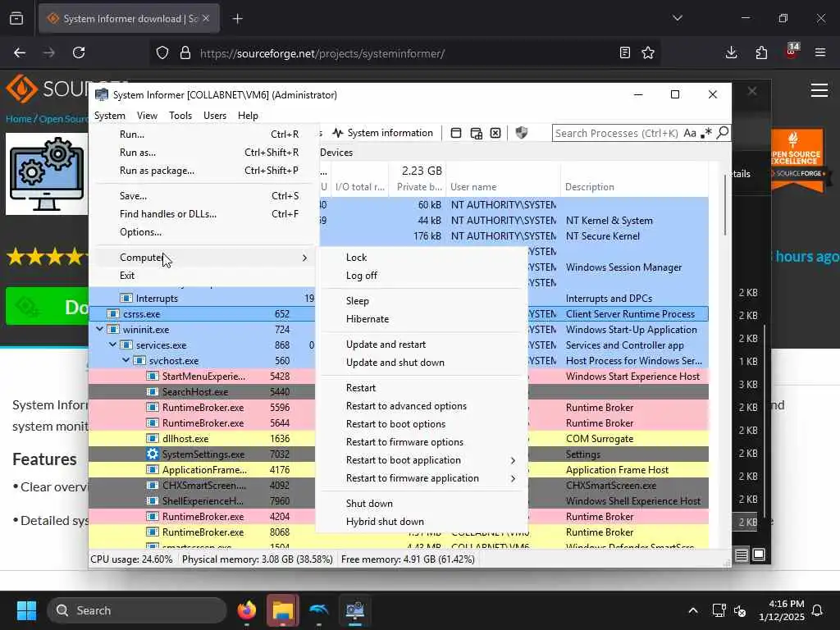The width and height of the screenshot is (840, 630).
Task: Open the System menu
Action: (110, 115)
